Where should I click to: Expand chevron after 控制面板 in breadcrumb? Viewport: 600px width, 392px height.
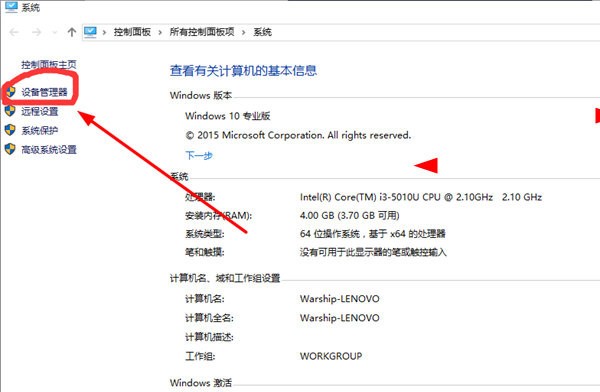[x=160, y=33]
